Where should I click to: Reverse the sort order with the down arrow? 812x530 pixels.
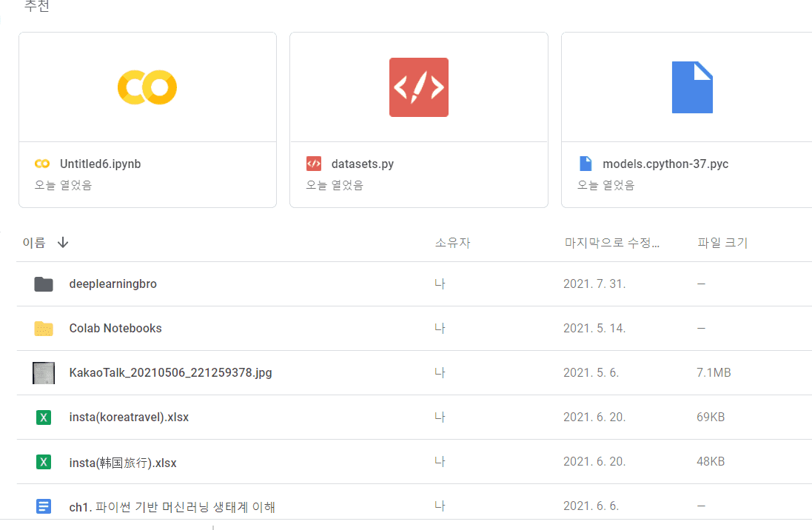click(63, 243)
